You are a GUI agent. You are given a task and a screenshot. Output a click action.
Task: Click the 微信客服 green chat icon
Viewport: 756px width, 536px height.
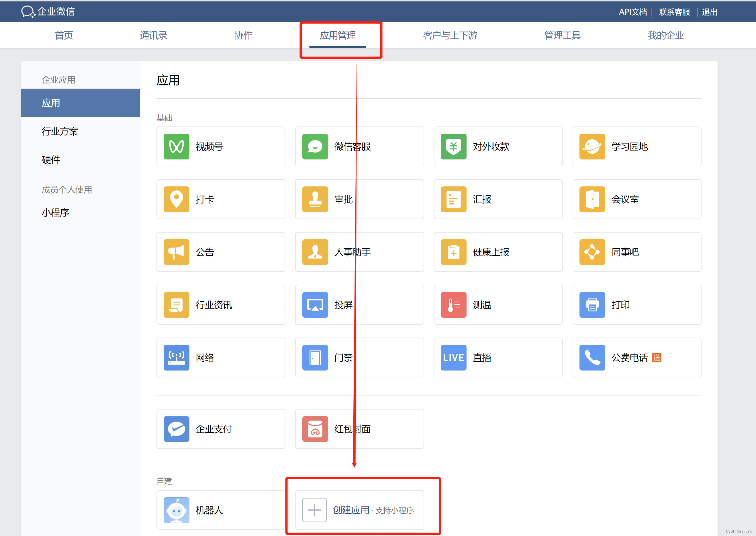click(315, 147)
